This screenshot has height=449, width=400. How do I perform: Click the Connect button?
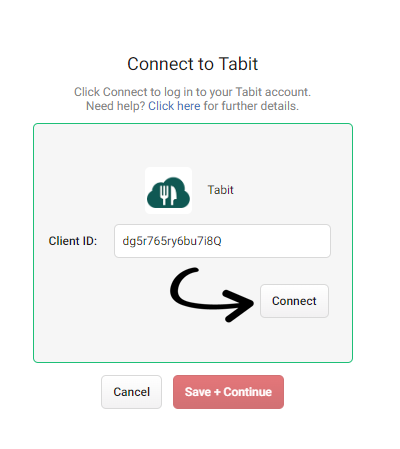pos(294,301)
